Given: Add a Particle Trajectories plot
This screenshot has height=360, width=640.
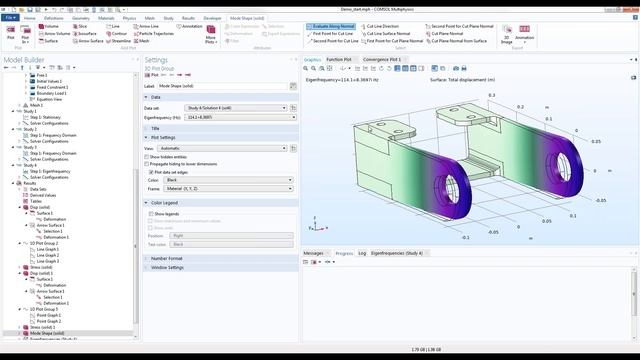Looking at the screenshot, I should coord(153,34).
